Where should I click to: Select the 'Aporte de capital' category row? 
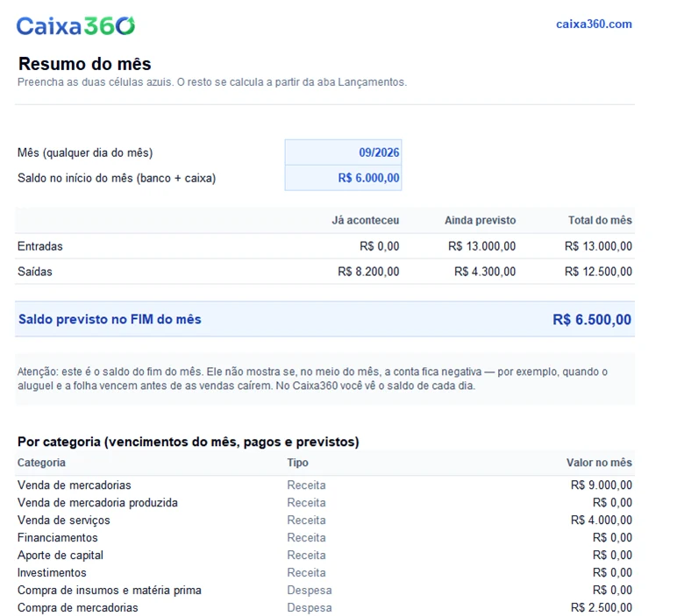(x=324, y=556)
